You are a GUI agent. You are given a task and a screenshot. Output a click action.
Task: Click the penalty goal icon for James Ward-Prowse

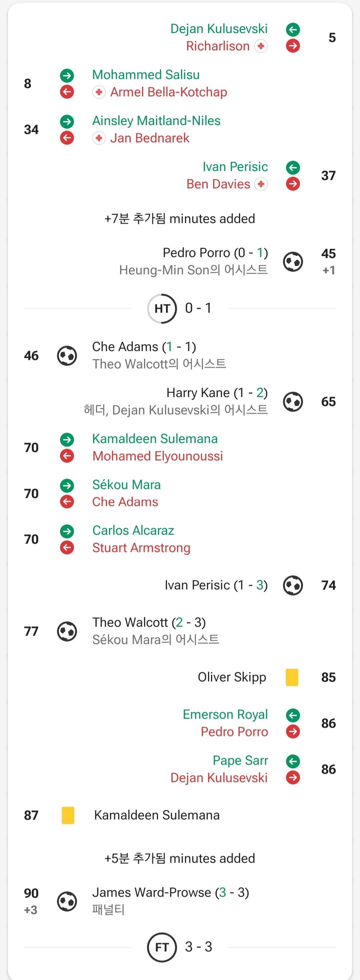(67, 901)
